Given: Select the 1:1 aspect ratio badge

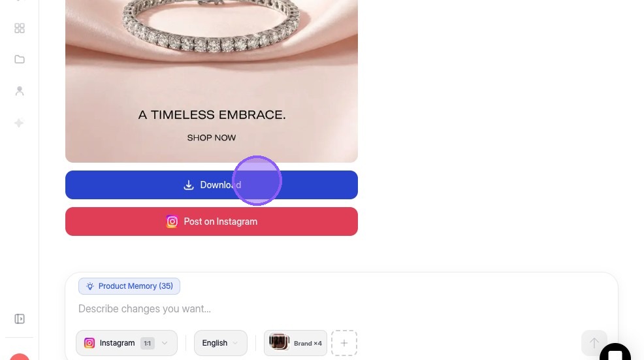Looking at the screenshot, I should click(147, 343).
